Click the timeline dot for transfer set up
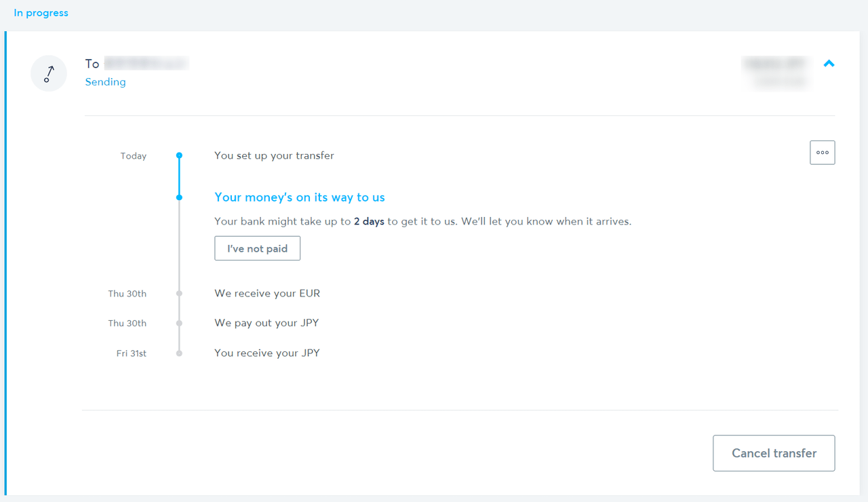The width and height of the screenshot is (868, 502). (x=179, y=155)
